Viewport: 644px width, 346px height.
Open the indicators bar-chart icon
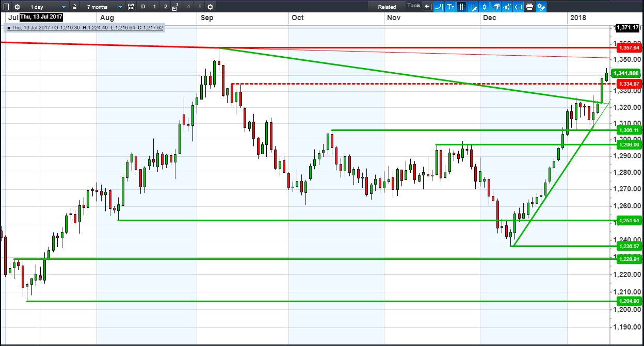(x=507, y=7)
